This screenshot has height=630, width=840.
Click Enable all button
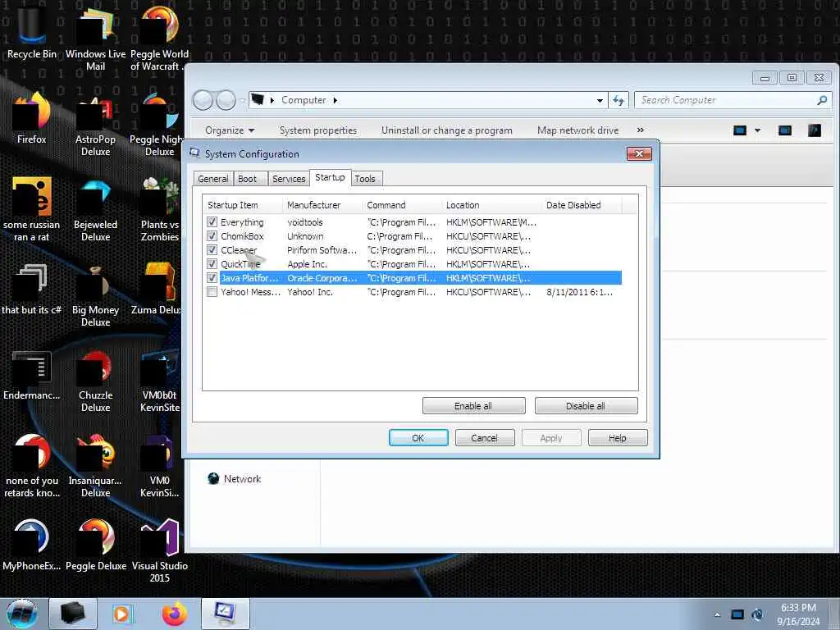[473, 406]
